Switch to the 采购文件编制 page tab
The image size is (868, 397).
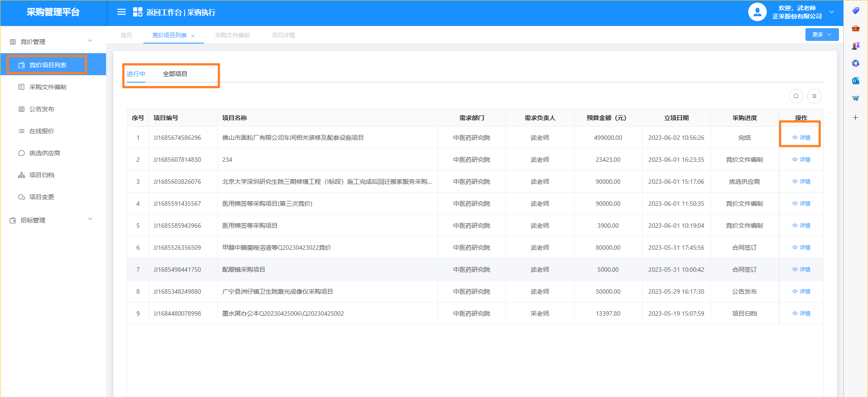pos(232,35)
